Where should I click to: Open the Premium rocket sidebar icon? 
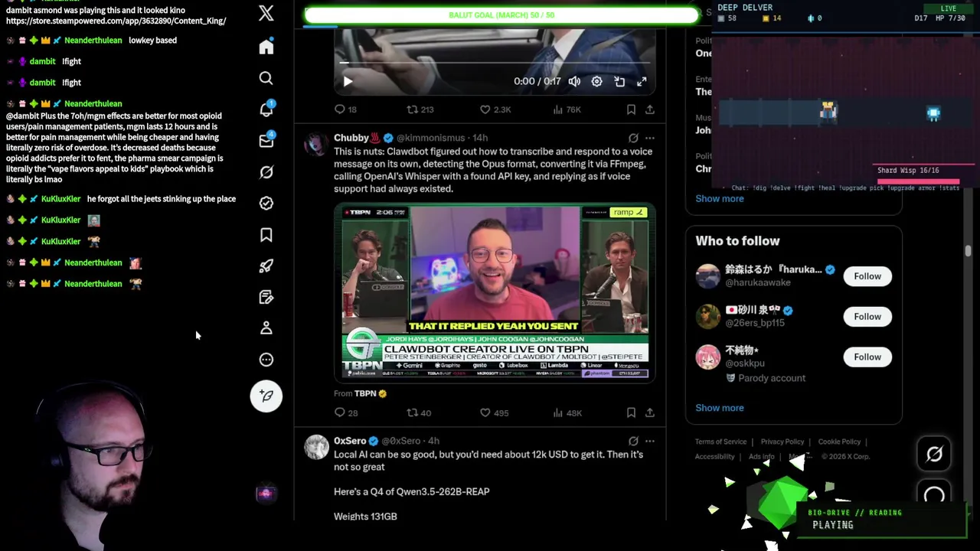[x=266, y=266]
